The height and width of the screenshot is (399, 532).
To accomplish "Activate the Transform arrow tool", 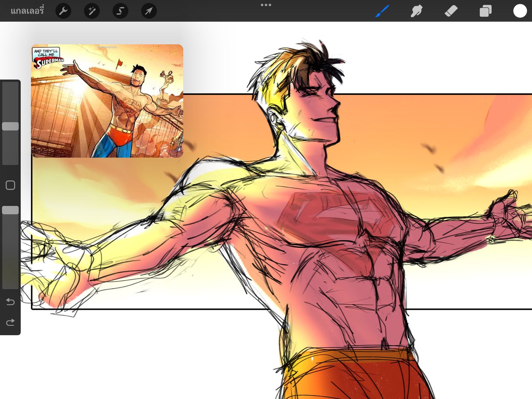I will (149, 11).
